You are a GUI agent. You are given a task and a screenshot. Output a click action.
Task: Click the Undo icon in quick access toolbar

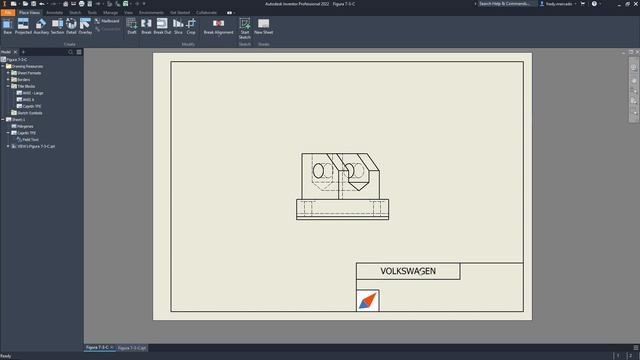point(41,4)
